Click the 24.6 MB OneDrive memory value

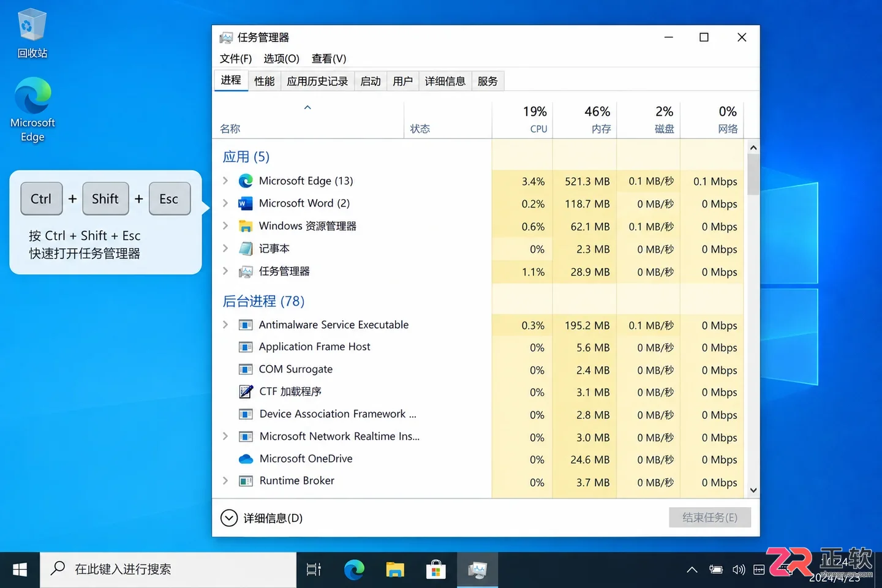point(590,459)
